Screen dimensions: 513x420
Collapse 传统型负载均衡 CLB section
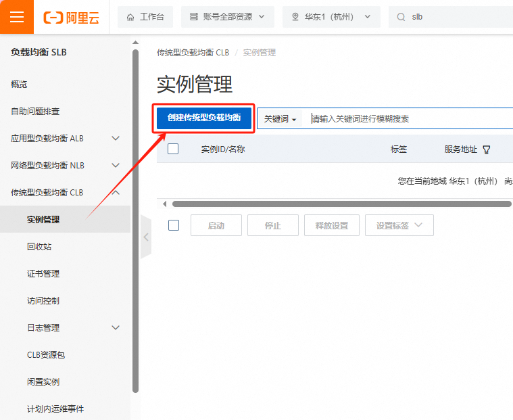pos(65,193)
